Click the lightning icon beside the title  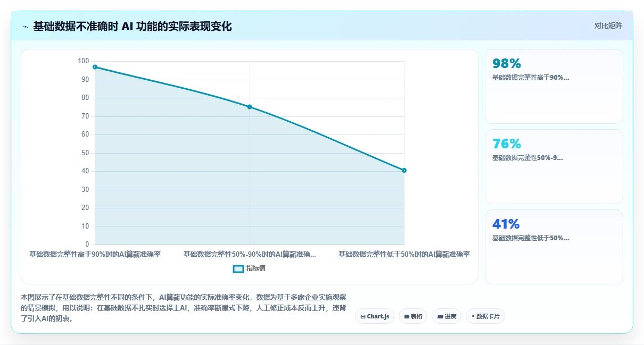pos(25,27)
